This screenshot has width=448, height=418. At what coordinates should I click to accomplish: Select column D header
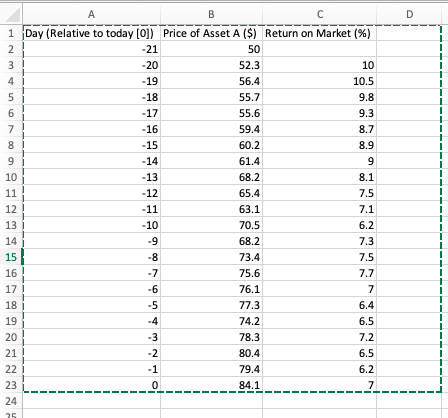[x=410, y=14]
